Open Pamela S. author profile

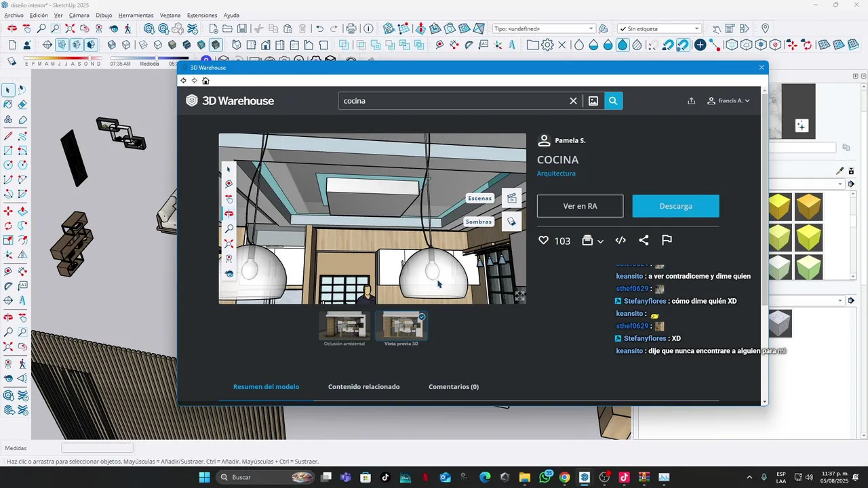[570, 140]
